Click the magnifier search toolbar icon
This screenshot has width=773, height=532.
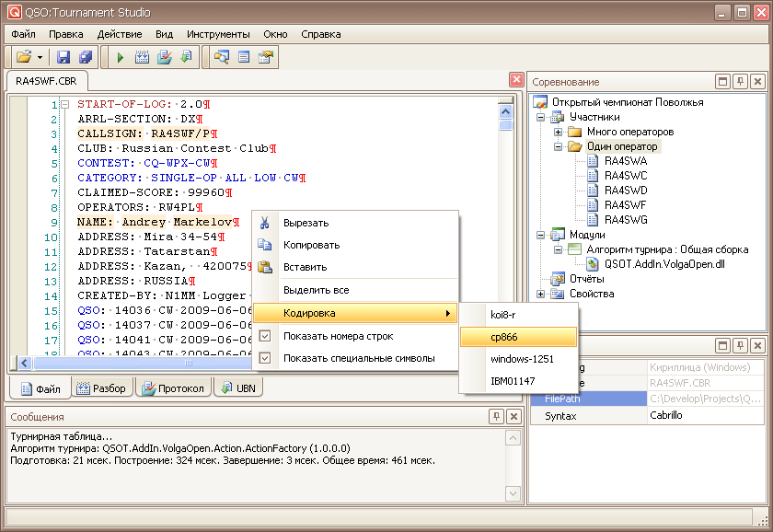point(221,57)
